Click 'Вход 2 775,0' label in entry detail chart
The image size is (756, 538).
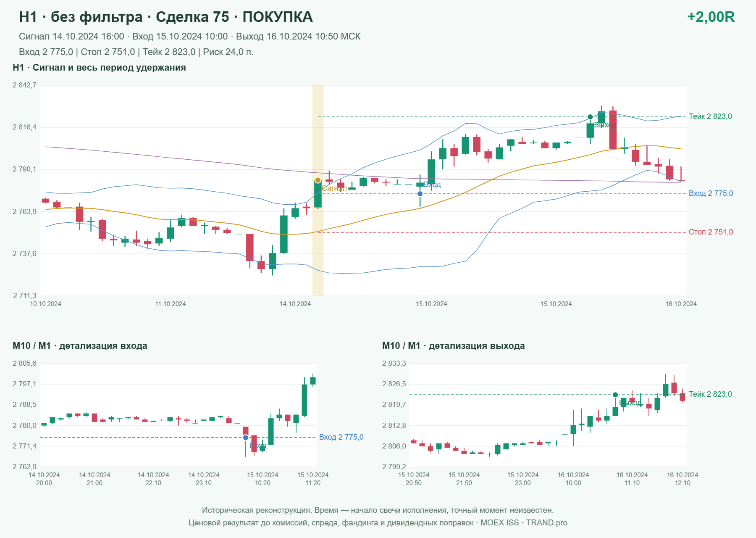click(x=341, y=437)
